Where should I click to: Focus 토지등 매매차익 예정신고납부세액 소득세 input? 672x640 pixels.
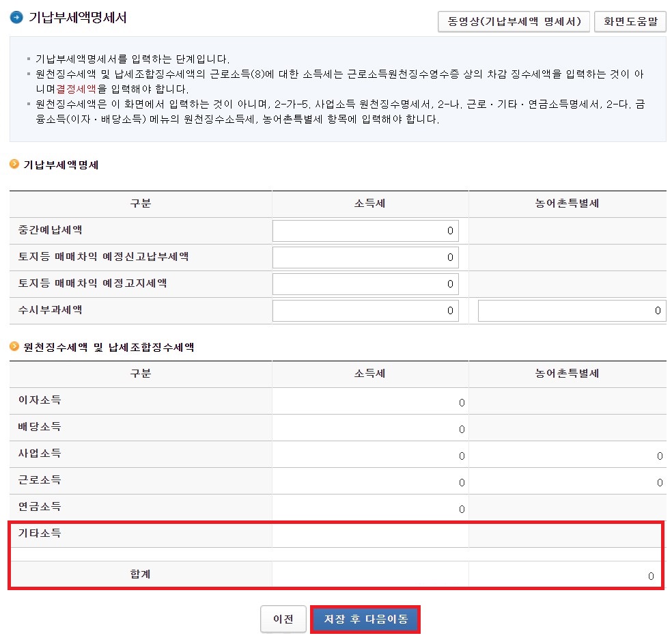(365, 258)
